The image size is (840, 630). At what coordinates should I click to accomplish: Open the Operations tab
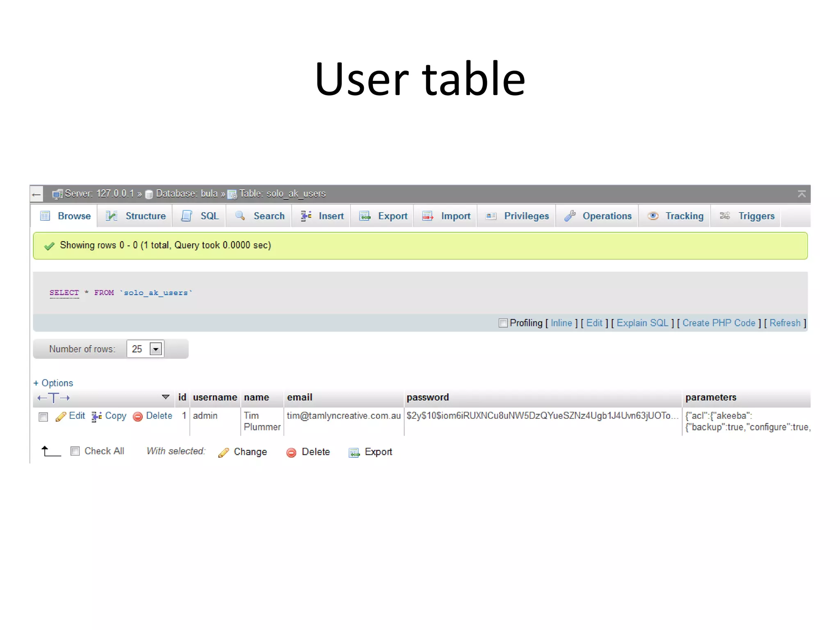[x=598, y=216]
